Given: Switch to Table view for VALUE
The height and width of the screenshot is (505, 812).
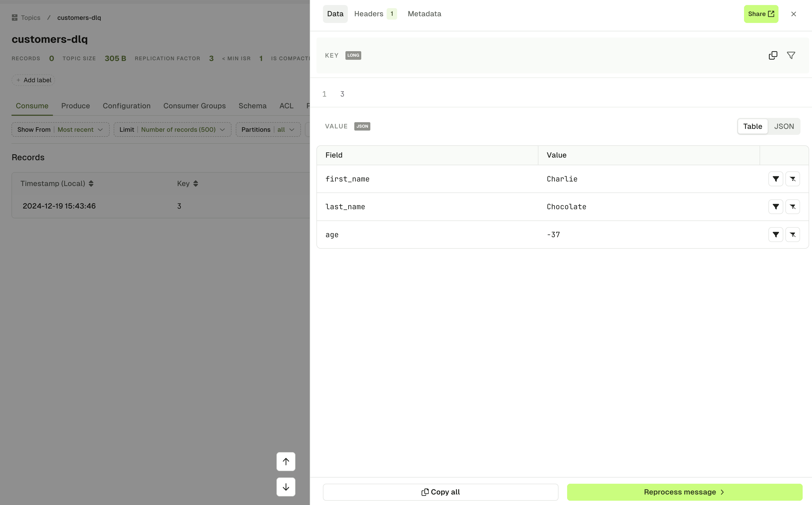Looking at the screenshot, I should (x=753, y=126).
